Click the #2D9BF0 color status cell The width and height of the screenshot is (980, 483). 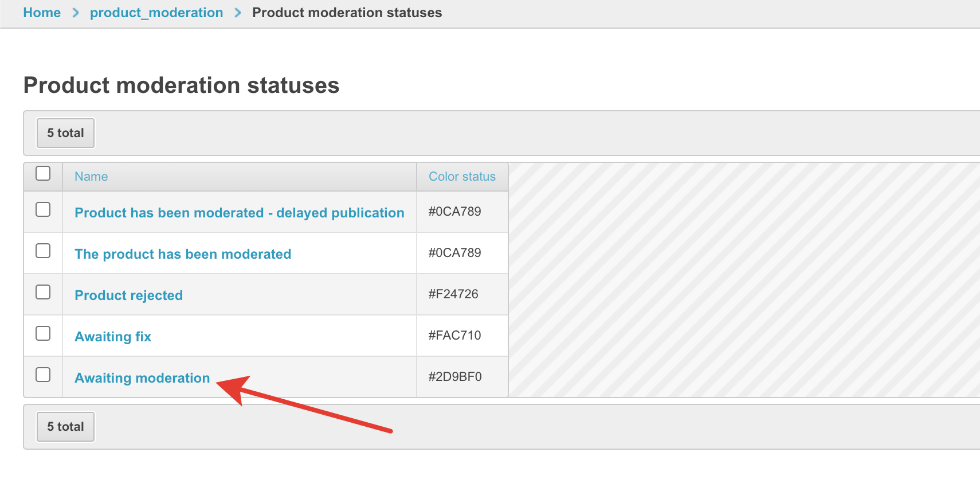point(455,377)
